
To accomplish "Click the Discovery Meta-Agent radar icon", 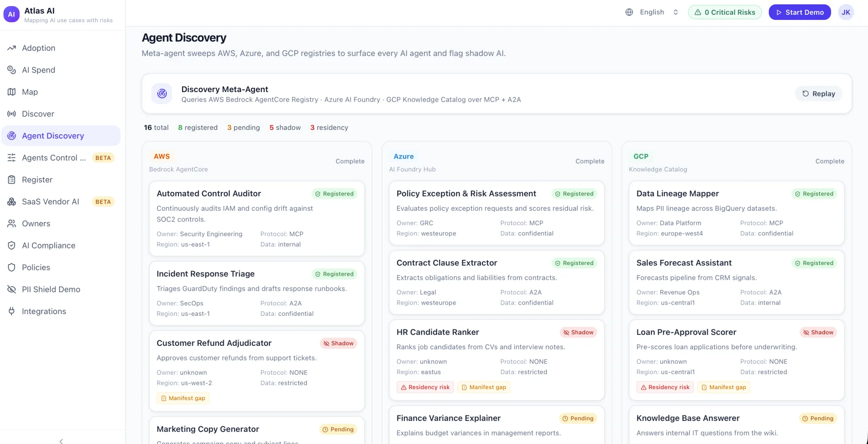I will pos(162,93).
